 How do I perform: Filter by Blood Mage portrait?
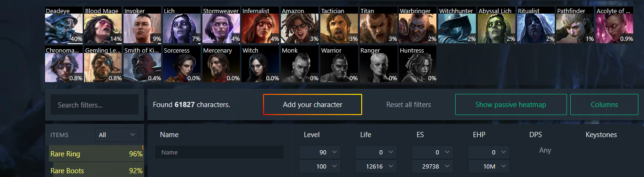click(103, 25)
